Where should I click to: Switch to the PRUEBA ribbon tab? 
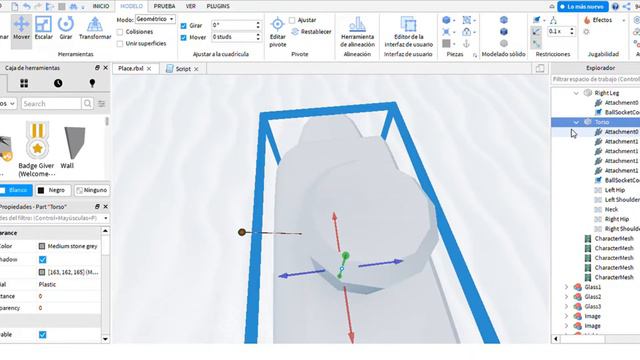click(164, 6)
